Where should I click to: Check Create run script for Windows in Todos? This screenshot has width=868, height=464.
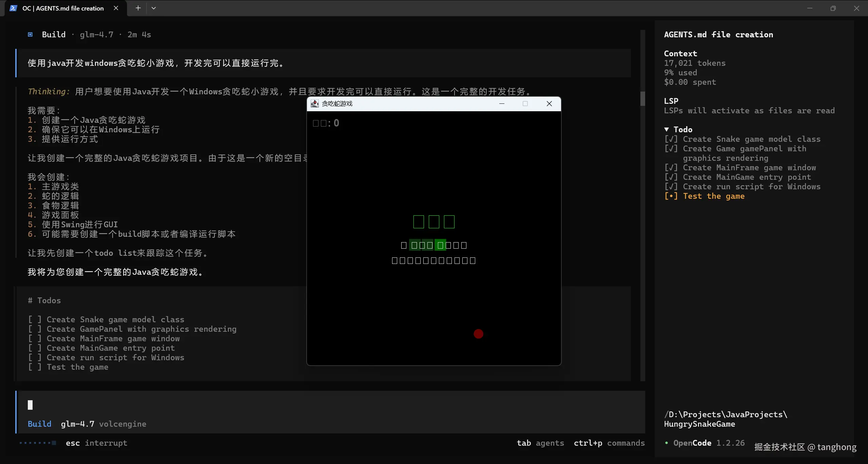(35, 357)
